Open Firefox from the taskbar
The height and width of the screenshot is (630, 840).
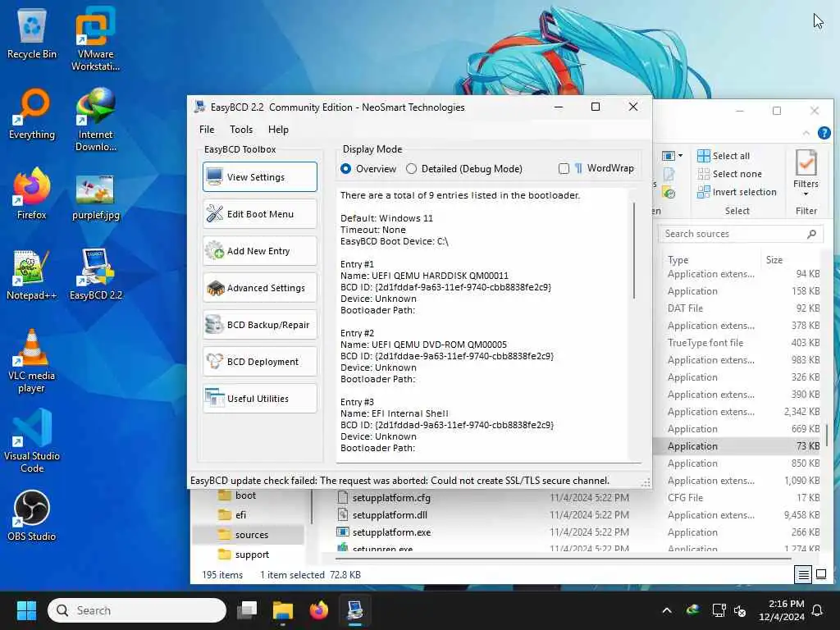[x=319, y=610]
